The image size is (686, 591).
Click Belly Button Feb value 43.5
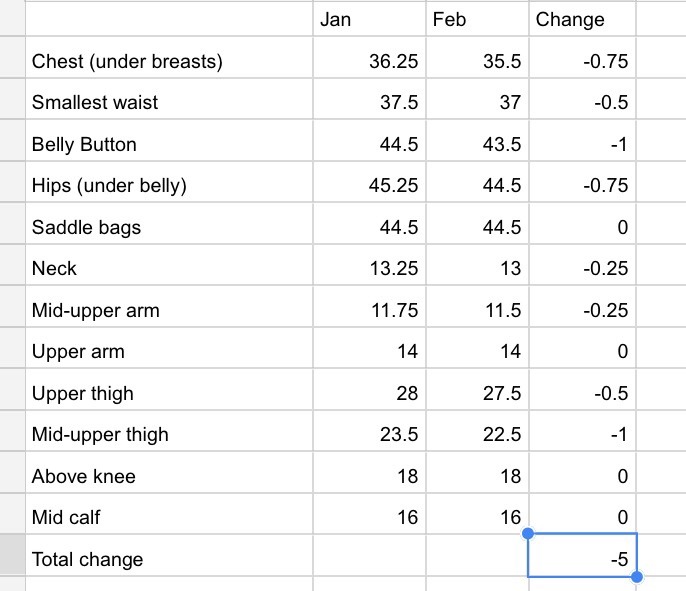click(476, 145)
